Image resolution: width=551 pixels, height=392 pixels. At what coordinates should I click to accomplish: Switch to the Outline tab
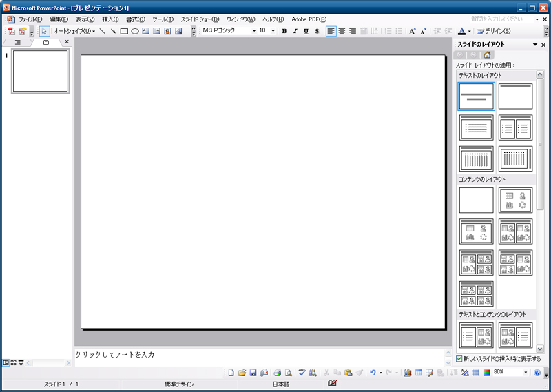pyautogui.click(x=18, y=43)
